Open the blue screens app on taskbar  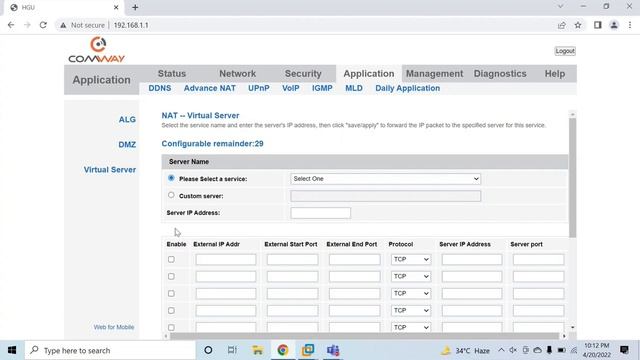pyautogui.click(x=308, y=350)
